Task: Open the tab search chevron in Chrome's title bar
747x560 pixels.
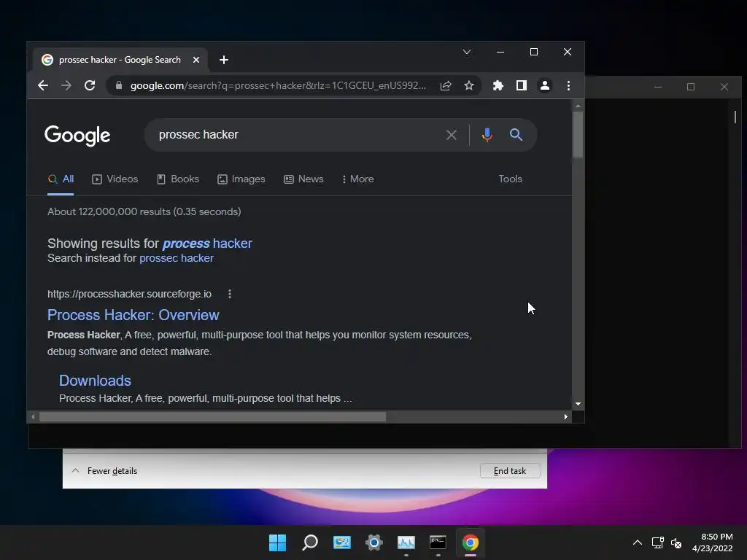Action: click(467, 52)
